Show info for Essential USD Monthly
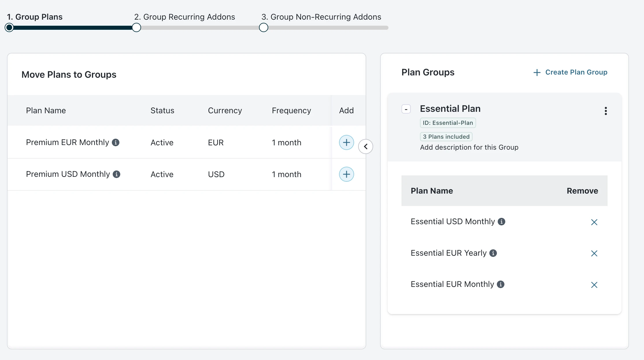The image size is (644, 360). coord(501,222)
